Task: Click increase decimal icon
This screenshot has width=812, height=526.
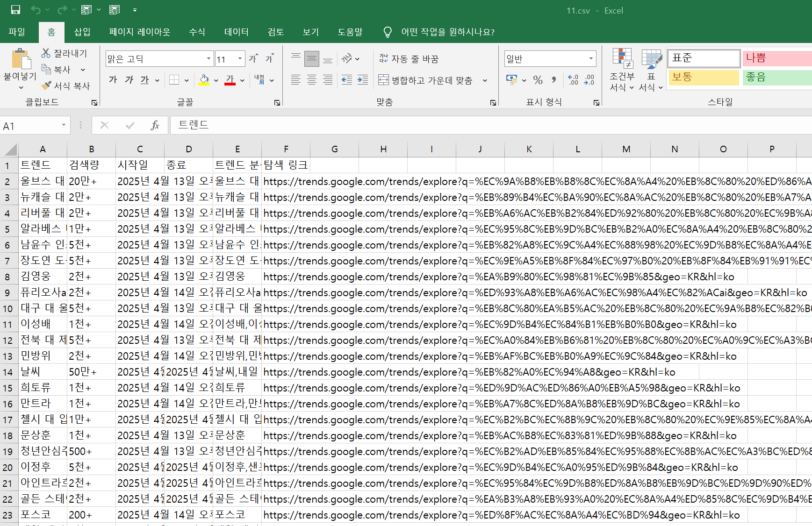Action: (573, 80)
